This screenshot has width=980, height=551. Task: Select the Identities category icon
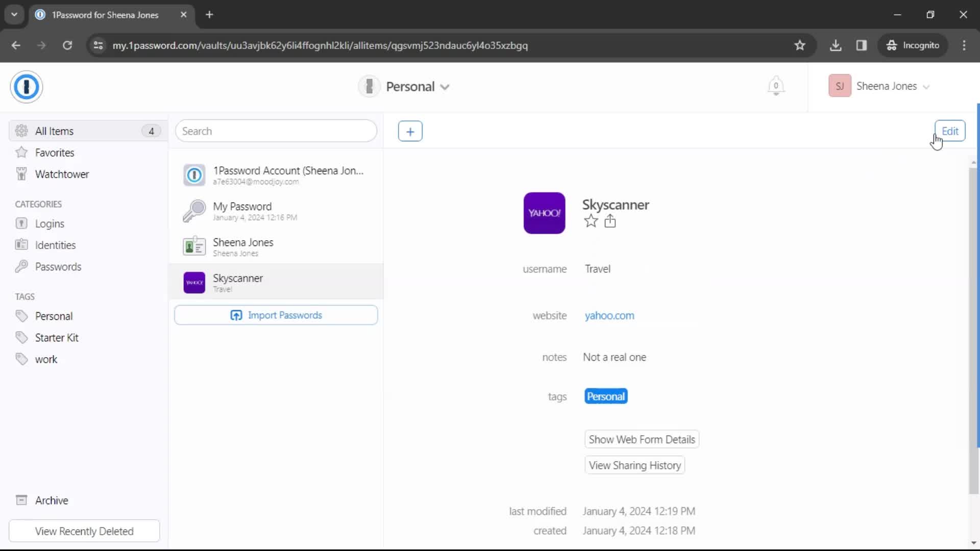(x=21, y=244)
